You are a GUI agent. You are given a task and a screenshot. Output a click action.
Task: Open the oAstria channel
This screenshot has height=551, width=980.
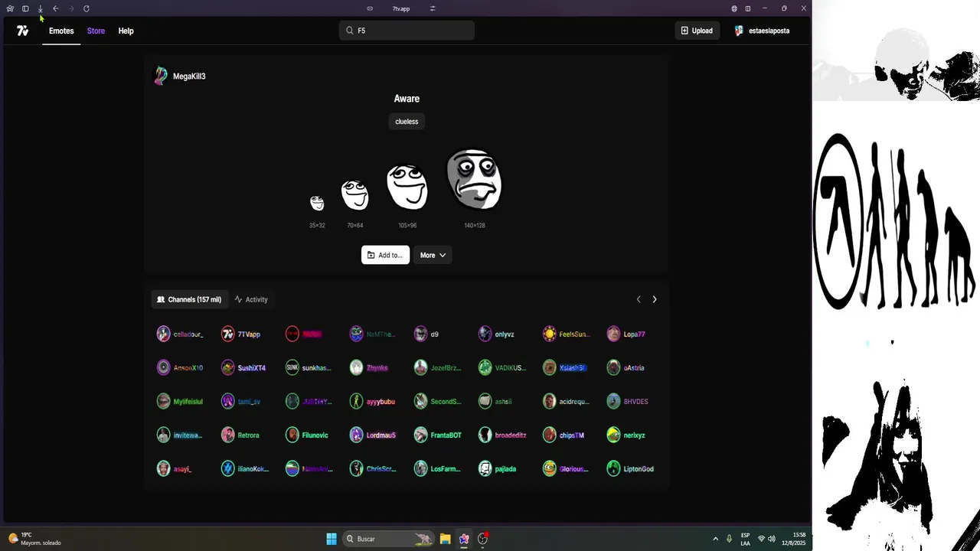(626, 367)
